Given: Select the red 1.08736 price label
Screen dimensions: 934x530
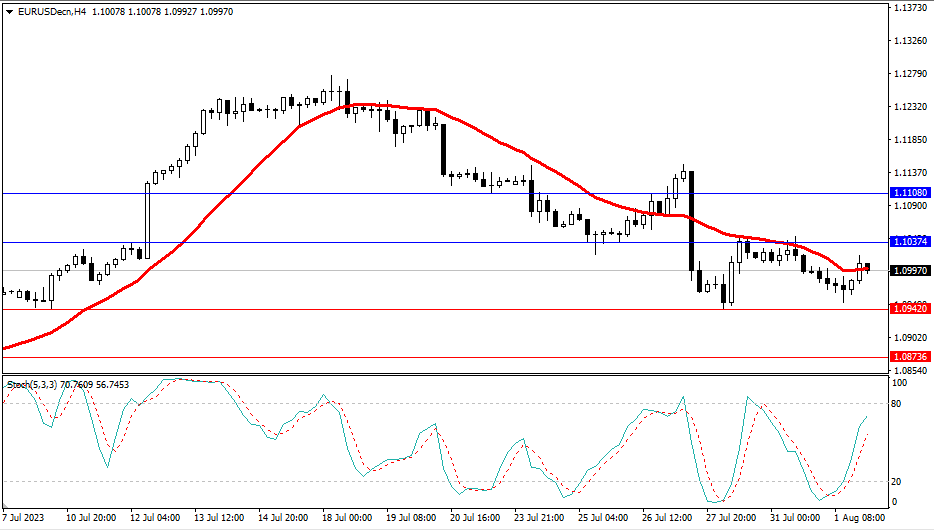Looking at the screenshot, I should 909,357.
